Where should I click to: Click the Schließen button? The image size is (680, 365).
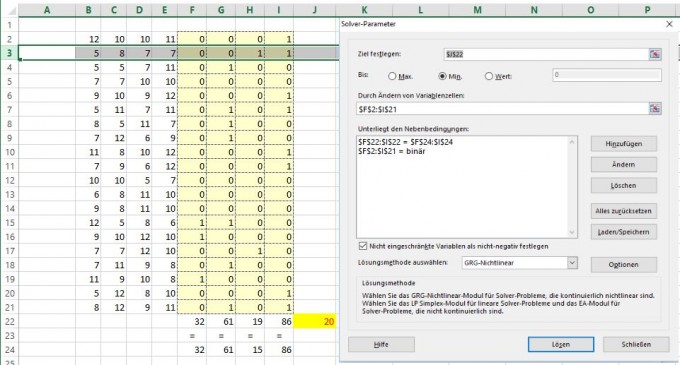(x=636, y=345)
